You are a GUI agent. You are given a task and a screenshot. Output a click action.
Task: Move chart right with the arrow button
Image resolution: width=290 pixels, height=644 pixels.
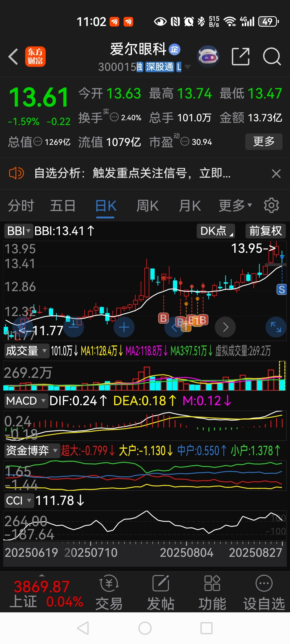[226, 327]
